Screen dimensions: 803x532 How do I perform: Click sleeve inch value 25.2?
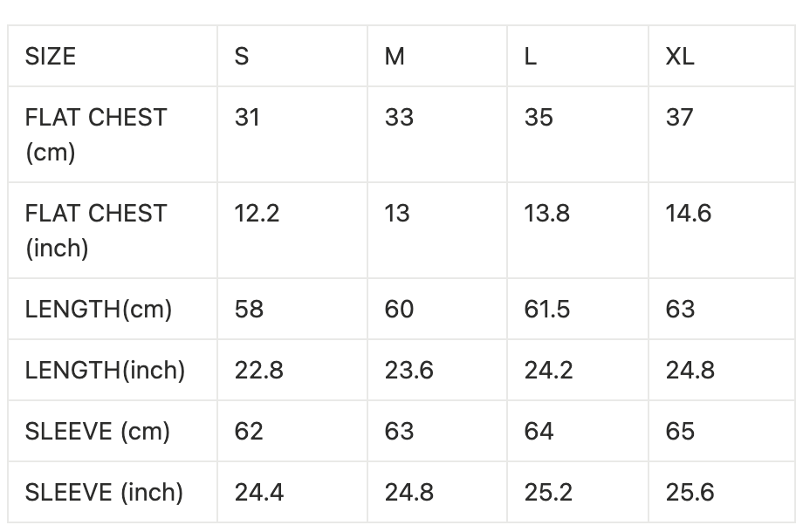pos(548,492)
